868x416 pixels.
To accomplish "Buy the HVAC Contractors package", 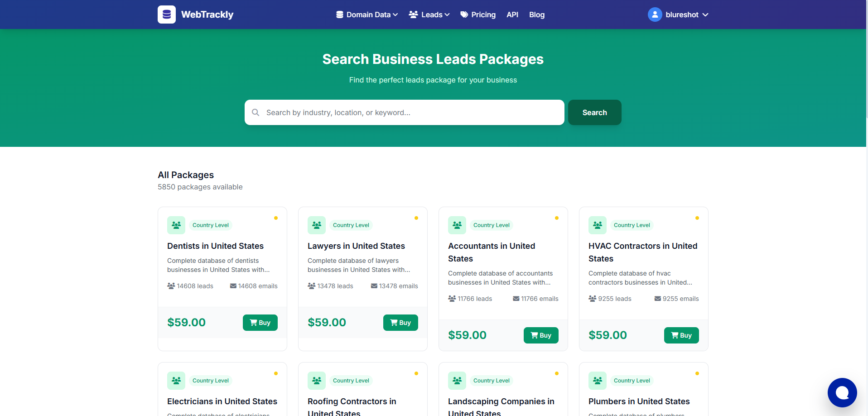I will pyautogui.click(x=681, y=335).
